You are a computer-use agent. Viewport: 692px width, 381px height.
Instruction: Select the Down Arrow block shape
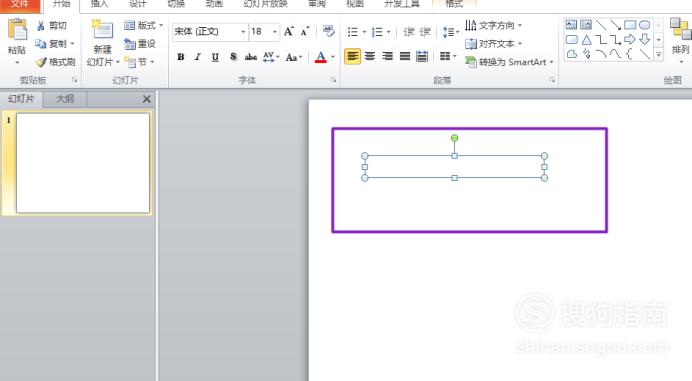[645, 40]
